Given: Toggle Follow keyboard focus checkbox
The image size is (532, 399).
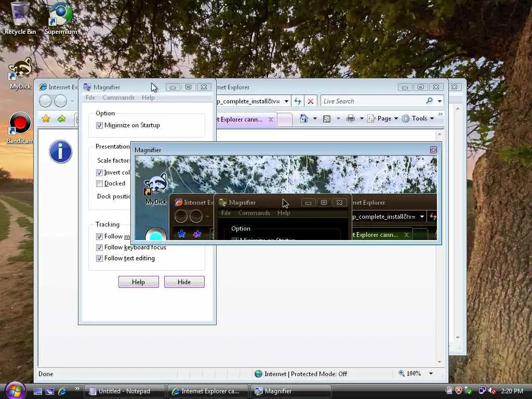Looking at the screenshot, I should click(99, 247).
